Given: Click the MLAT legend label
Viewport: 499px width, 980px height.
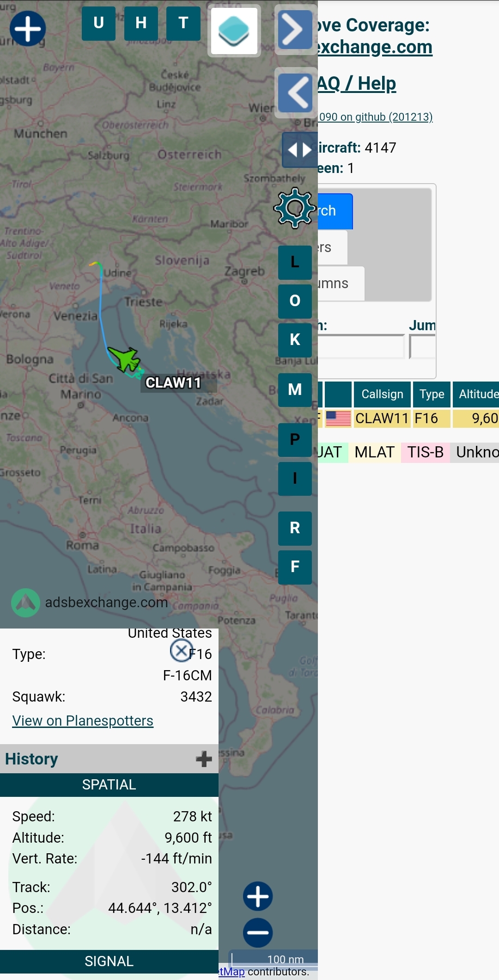Looking at the screenshot, I should pyautogui.click(x=375, y=452).
